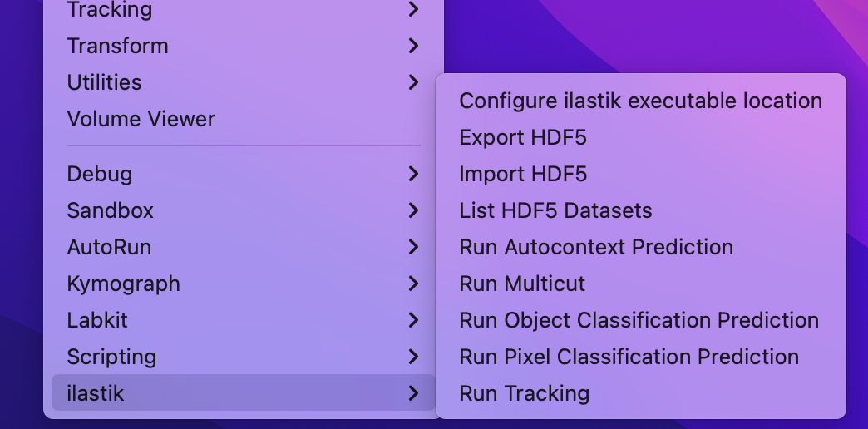Viewport: 868px width, 429px height.
Task: Select Run Autocontext Prediction
Action: (640, 247)
